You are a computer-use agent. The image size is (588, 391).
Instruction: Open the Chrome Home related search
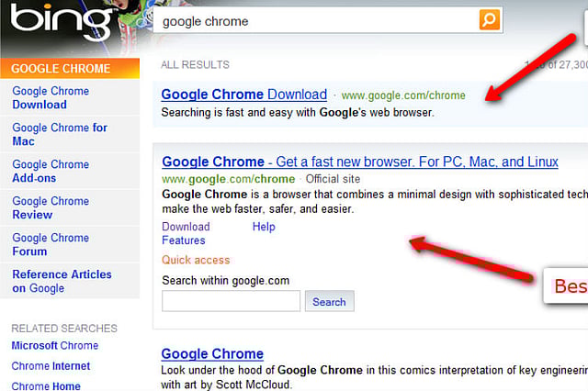click(46, 385)
